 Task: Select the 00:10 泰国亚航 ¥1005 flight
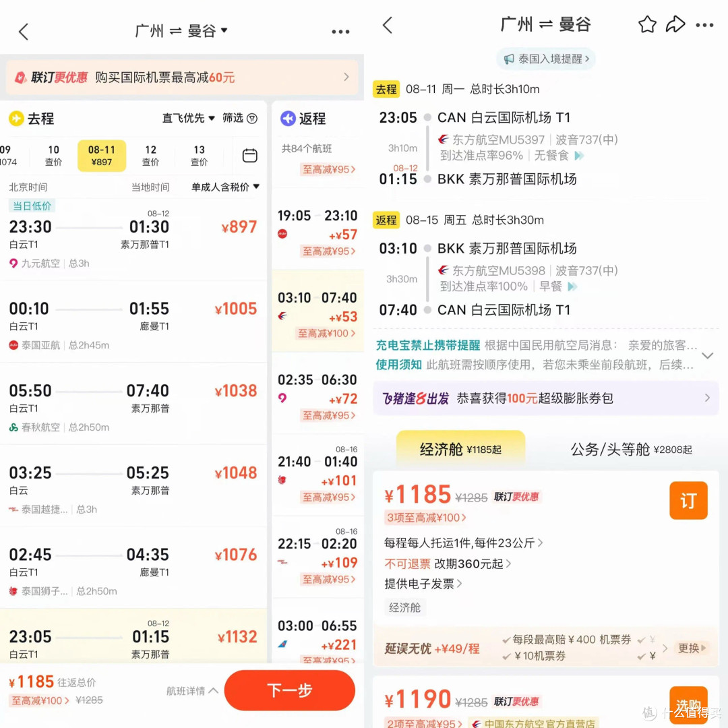[x=133, y=323]
